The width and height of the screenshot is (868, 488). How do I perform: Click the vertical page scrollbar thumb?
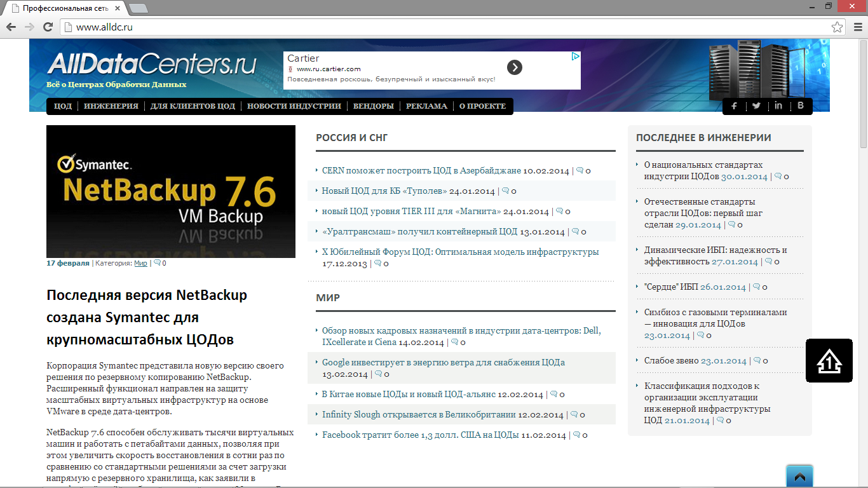coord(863,95)
